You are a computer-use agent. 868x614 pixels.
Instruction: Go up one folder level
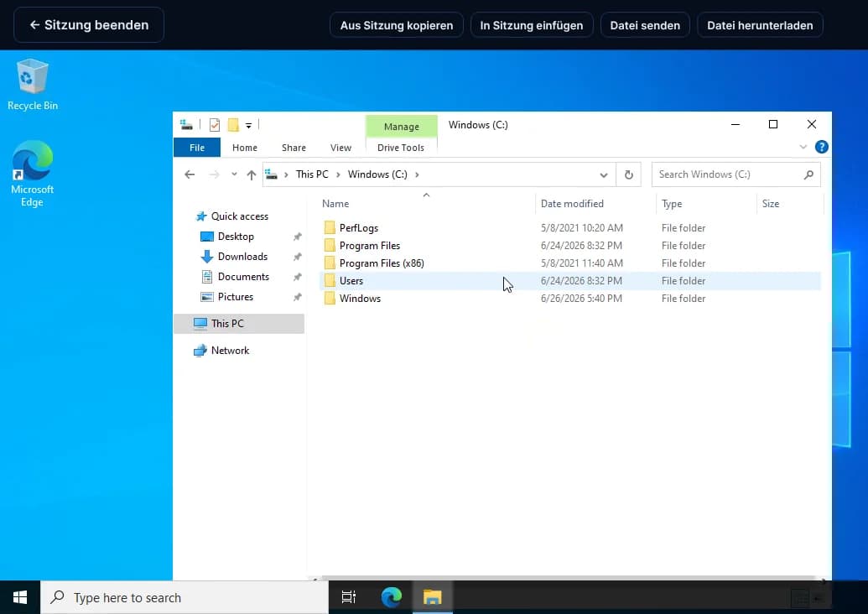(x=252, y=175)
